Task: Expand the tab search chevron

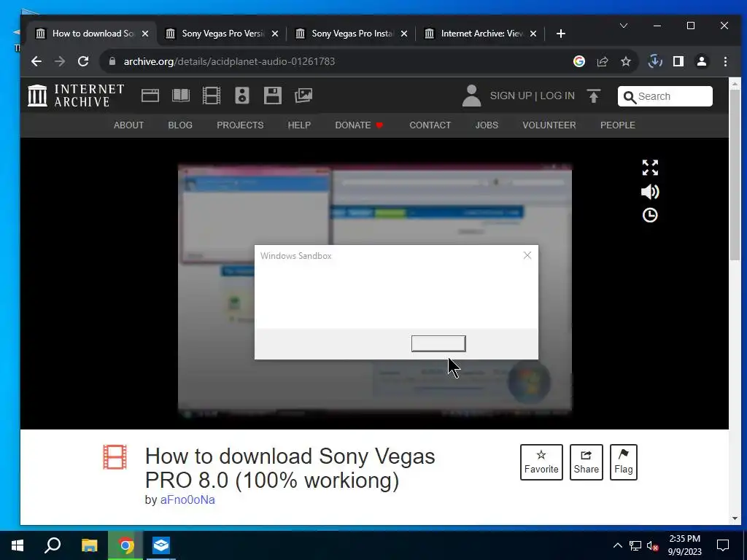Action: (x=624, y=26)
